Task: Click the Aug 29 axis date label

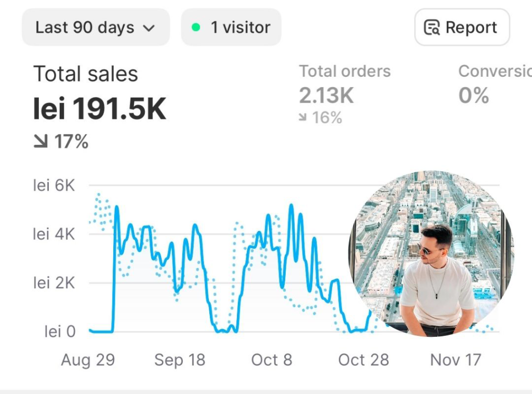Action: [88, 360]
